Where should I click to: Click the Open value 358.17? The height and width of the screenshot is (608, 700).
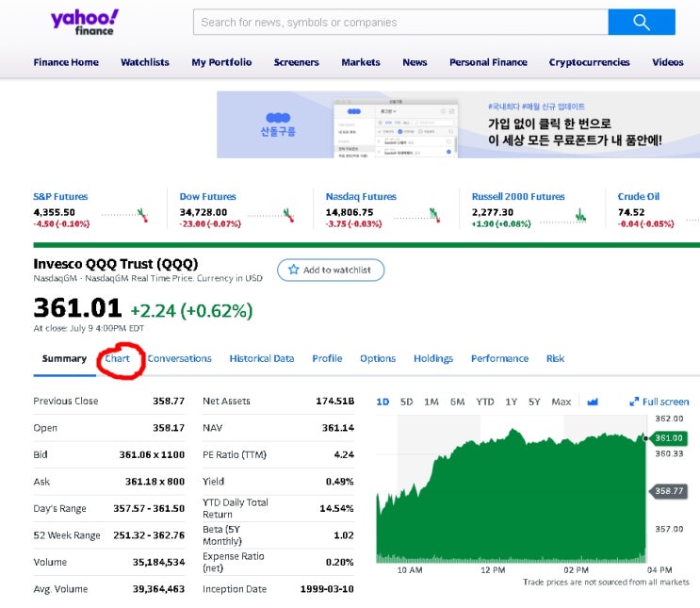169,428
